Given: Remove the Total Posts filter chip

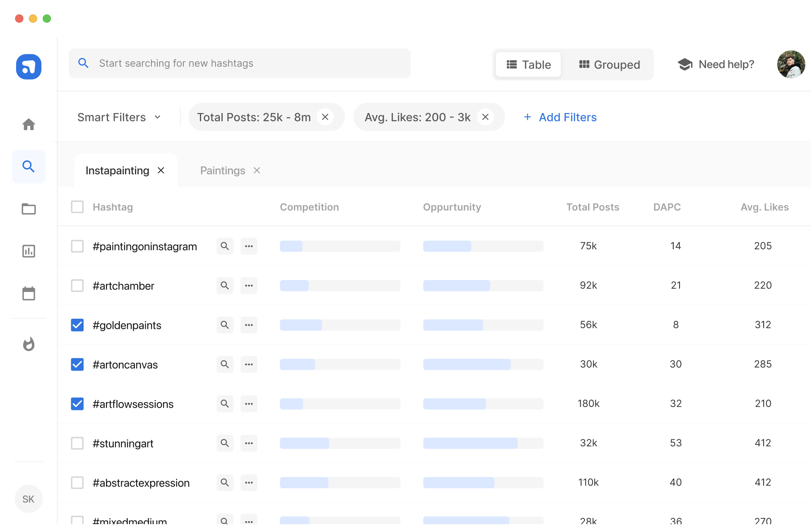Looking at the screenshot, I should [x=325, y=117].
